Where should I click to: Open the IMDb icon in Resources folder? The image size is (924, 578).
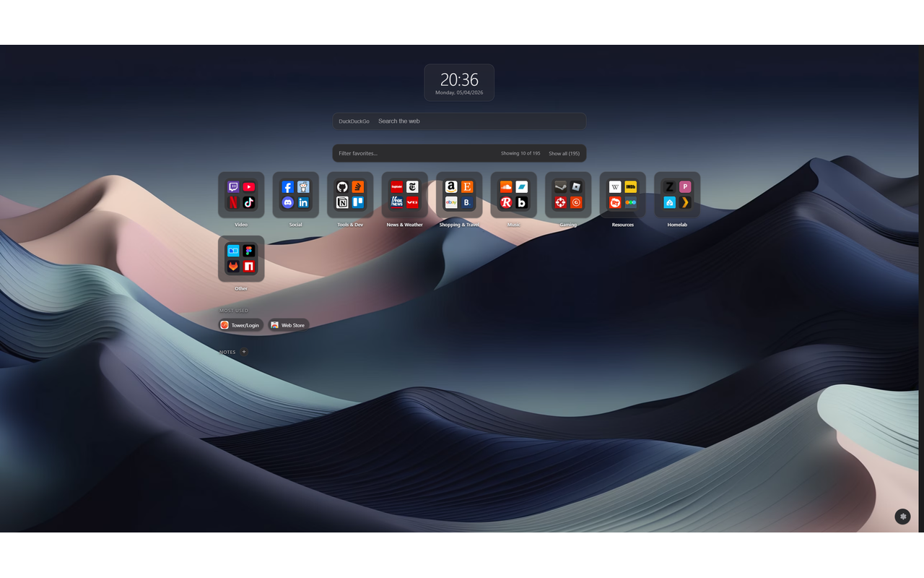631,187
